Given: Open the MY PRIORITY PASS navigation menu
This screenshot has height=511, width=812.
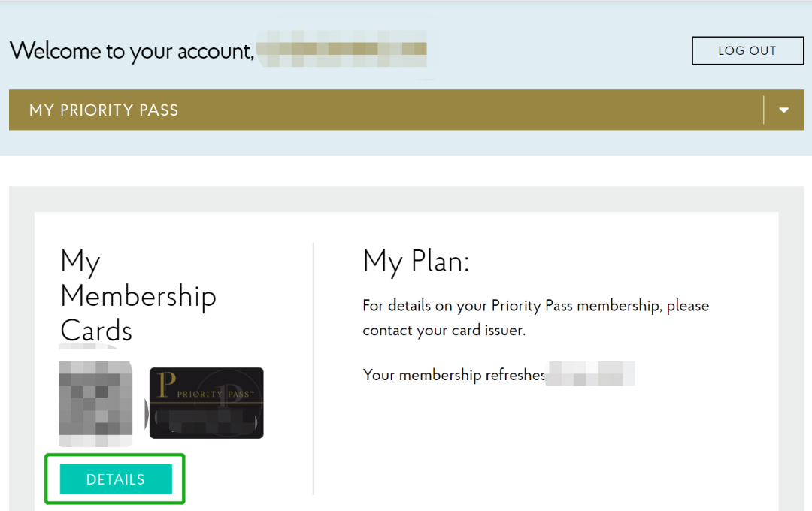Looking at the screenshot, I should (x=104, y=110).
